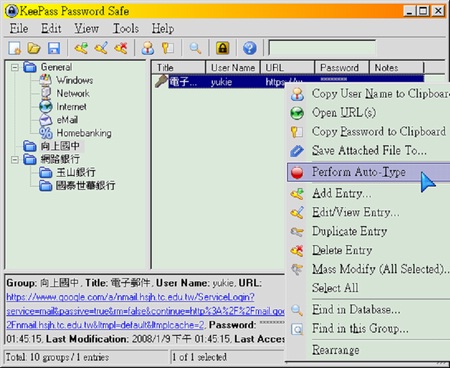Select the eMail group
450x368 pixels.
click(67, 120)
